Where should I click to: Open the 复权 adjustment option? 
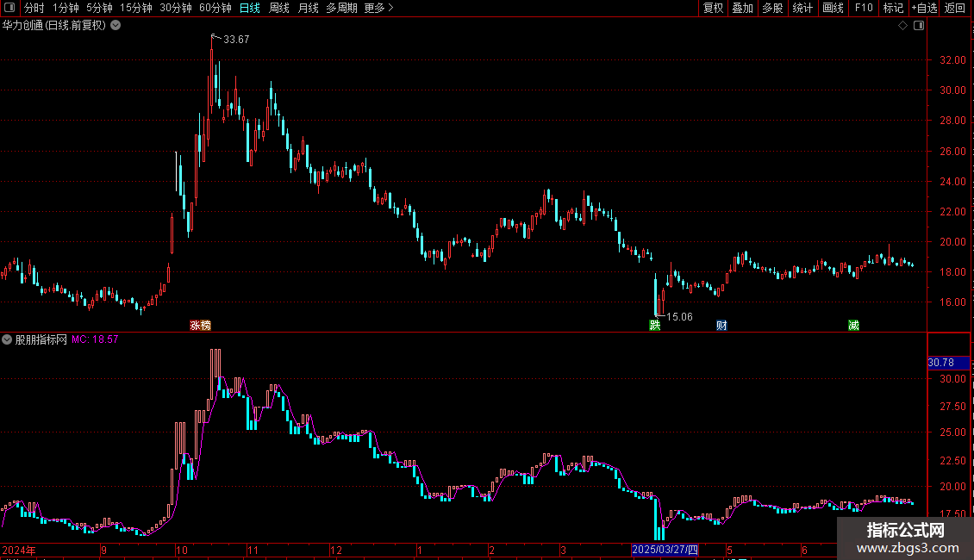(x=713, y=8)
